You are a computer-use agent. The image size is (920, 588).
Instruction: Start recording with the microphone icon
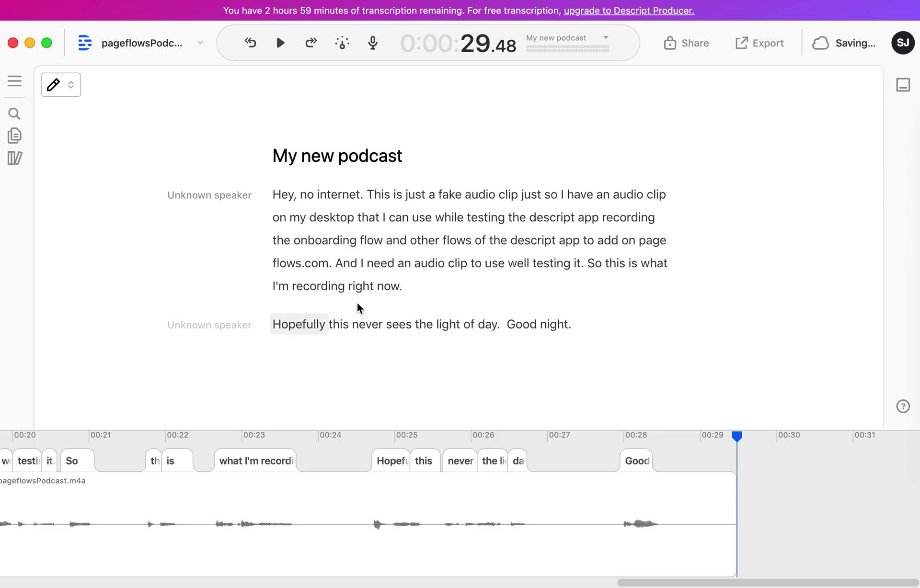pyautogui.click(x=373, y=43)
